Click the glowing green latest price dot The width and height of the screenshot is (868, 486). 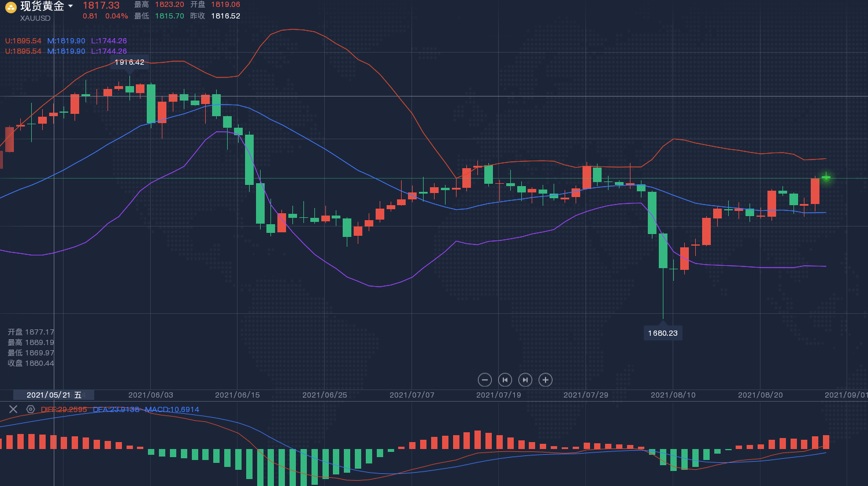click(826, 177)
